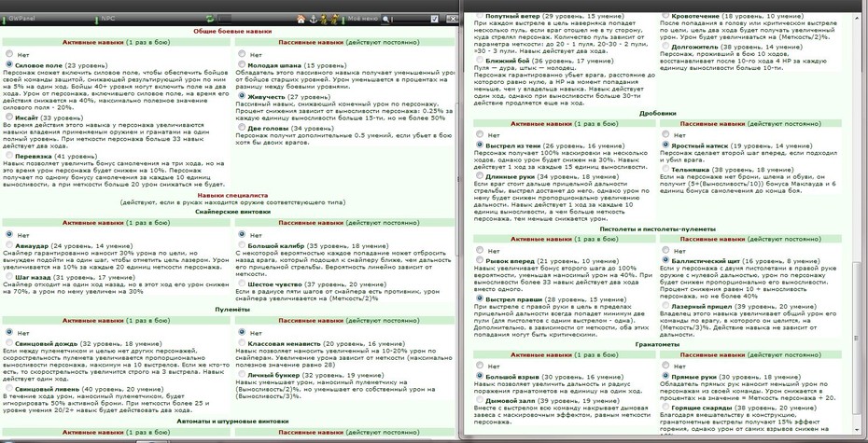Viewport: 868px width, 443px height.
Task: Select 'Нет' for shotgun active skills
Action: click(480, 134)
